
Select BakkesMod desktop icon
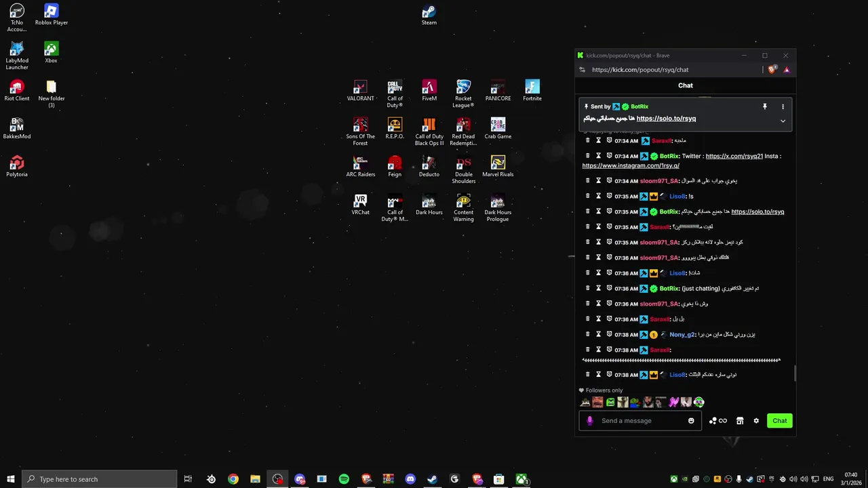click(x=17, y=129)
